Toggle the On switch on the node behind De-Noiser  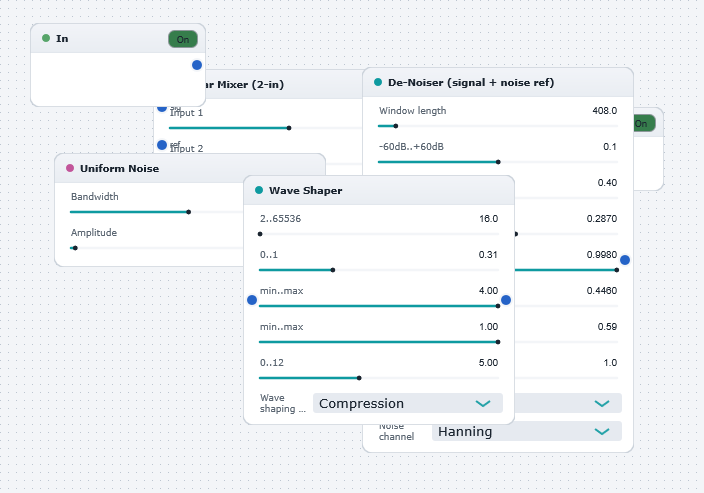(644, 123)
